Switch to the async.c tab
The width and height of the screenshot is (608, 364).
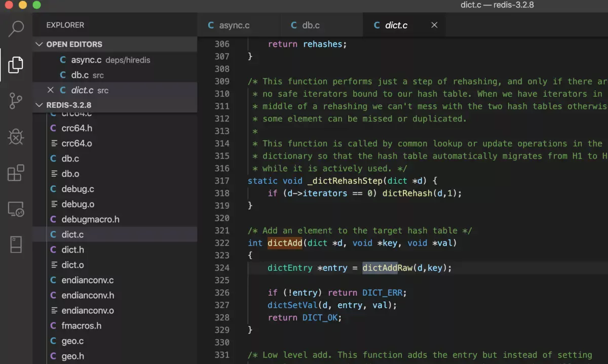coord(234,25)
